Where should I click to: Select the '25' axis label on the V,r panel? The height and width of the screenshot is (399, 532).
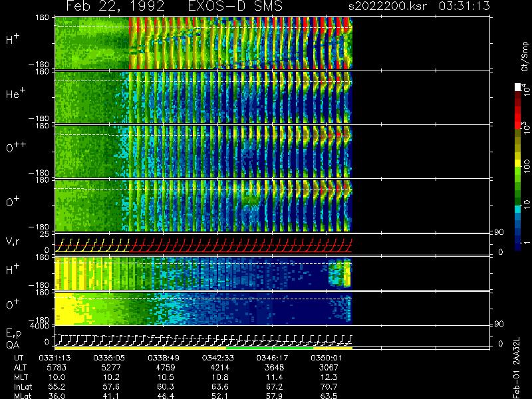[x=45, y=234]
